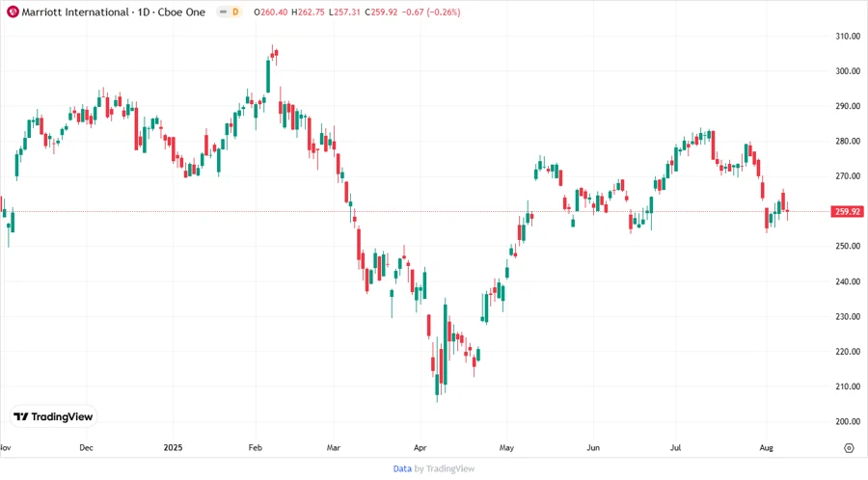868x480 pixels.
Task: Click the Mar label on time axis
Action: coord(334,447)
